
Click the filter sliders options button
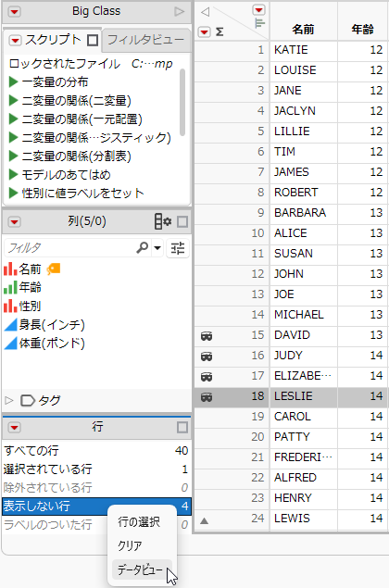tap(178, 248)
